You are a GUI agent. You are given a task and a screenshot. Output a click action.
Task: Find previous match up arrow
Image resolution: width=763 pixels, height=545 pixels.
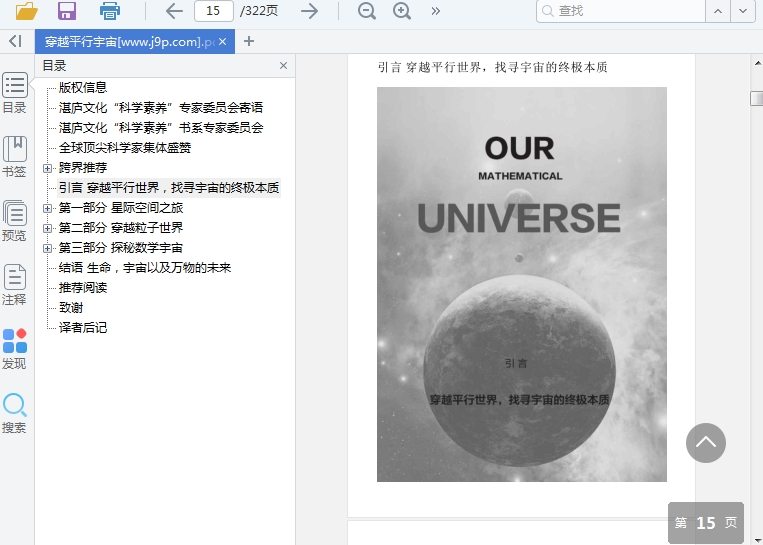(x=718, y=11)
